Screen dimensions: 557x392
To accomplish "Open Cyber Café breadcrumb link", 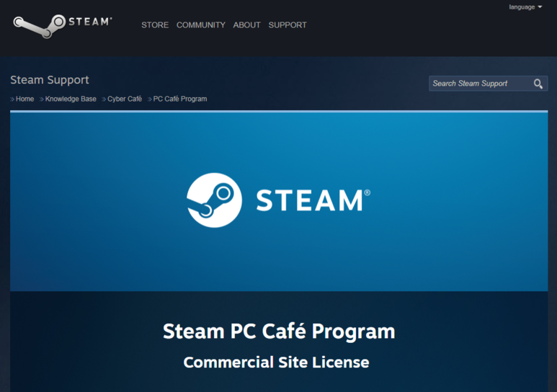I will click(125, 99).
